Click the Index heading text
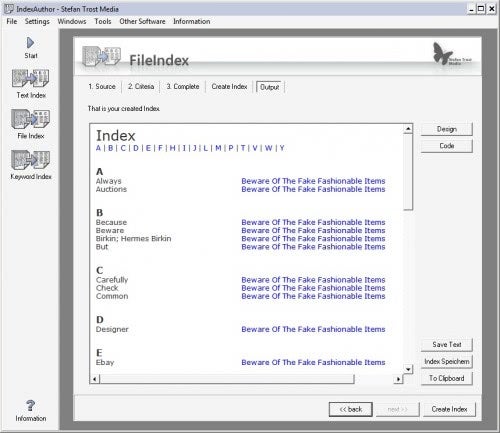The height and width of the screenshot is (433, 500). pos(116,136)
